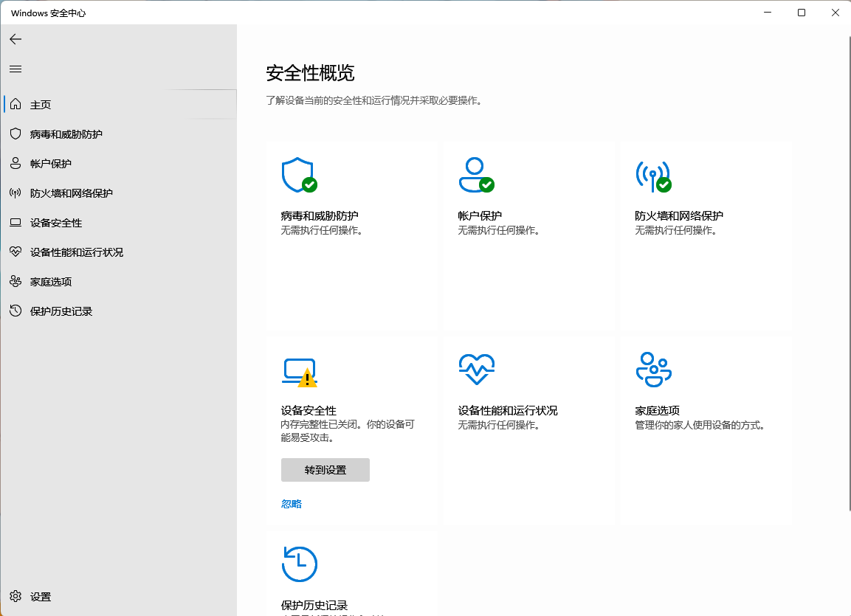
Task: Click the family icon beside 家庭选项 in sidebar
Action: tap(15, 281)
